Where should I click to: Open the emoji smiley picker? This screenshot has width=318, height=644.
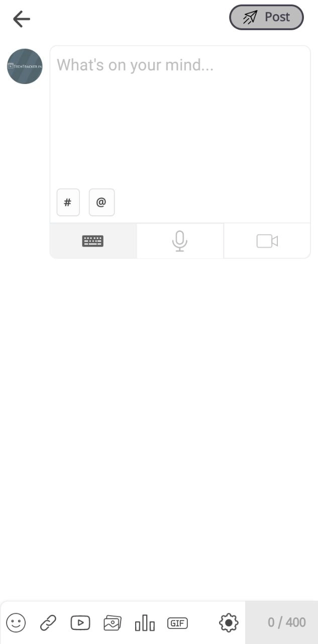click(x=16, y=623)
